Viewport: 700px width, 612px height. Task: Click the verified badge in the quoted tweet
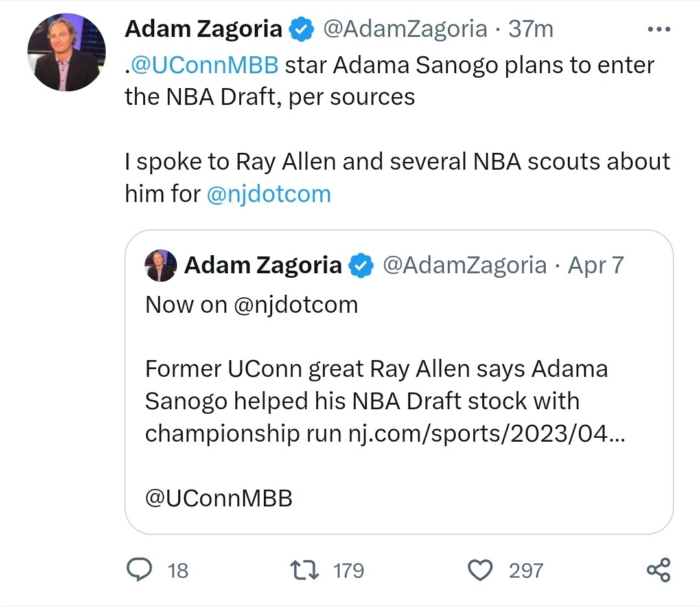(x=361, y=266)
